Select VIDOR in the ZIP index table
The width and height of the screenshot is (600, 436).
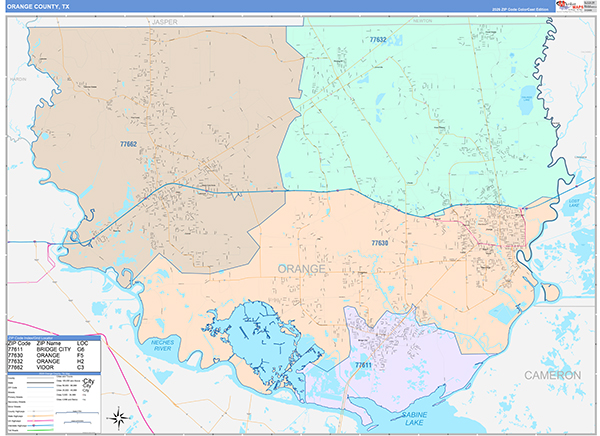click(45, 367)
